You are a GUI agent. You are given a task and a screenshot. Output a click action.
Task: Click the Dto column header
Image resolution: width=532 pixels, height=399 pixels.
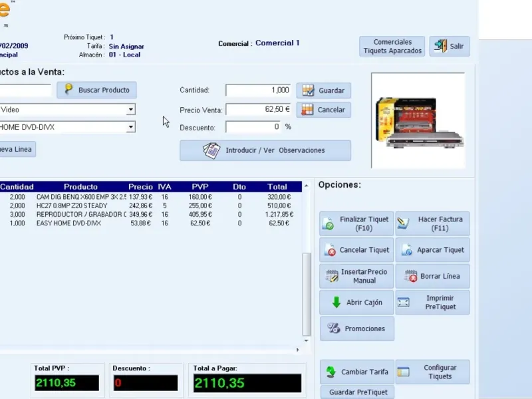pyautogui.click(x=239, y=187)
